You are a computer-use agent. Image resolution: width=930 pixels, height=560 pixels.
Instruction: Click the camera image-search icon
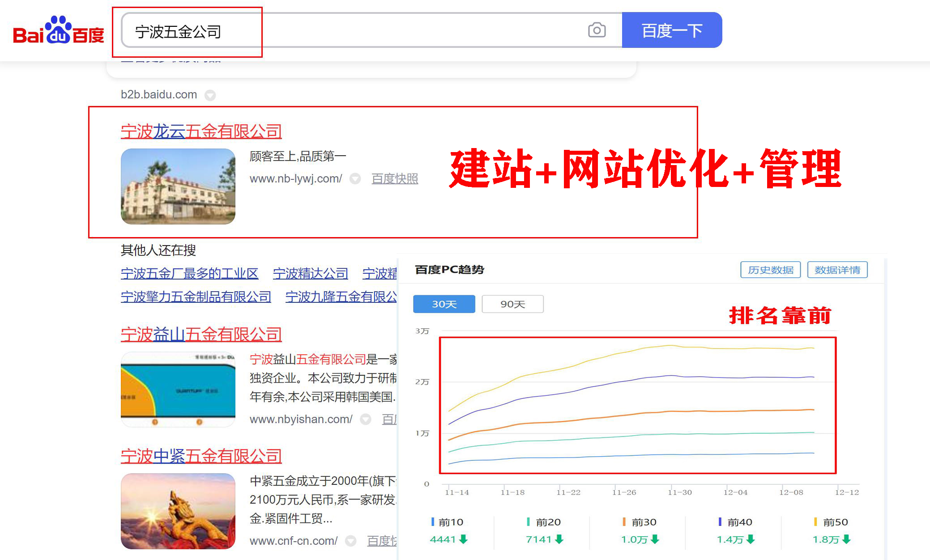coord(597,30)
